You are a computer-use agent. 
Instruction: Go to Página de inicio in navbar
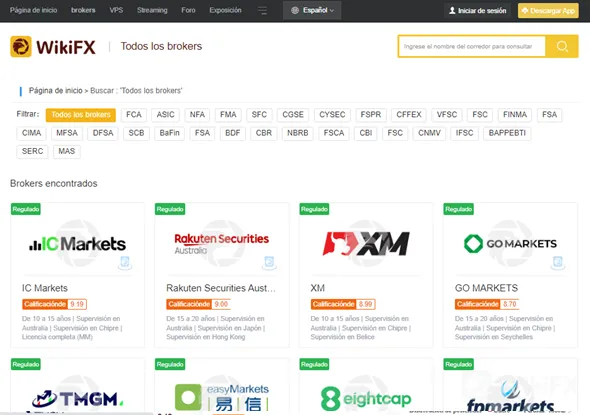[x=33, y=10]
